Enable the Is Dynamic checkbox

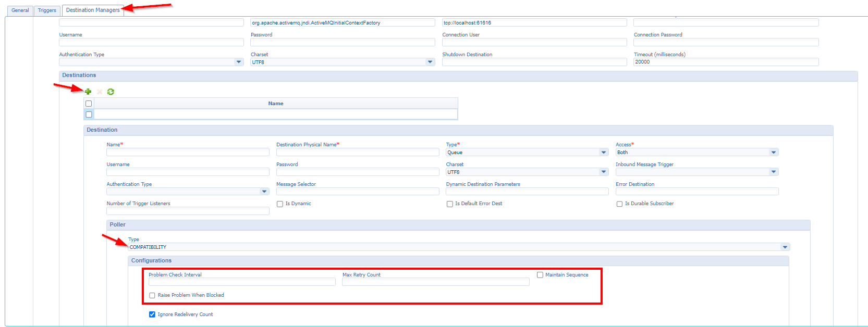click(x=280, y=204)
